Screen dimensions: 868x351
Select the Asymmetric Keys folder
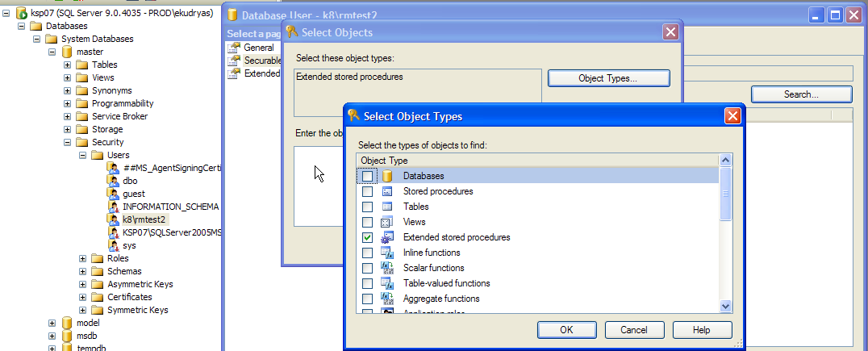click(140, 284)
